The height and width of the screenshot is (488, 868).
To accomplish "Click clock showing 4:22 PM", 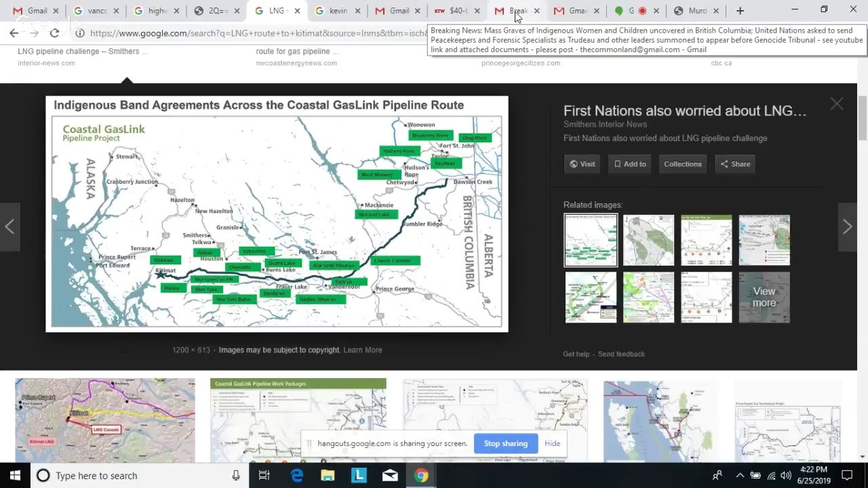I will (x=813, y=475).
